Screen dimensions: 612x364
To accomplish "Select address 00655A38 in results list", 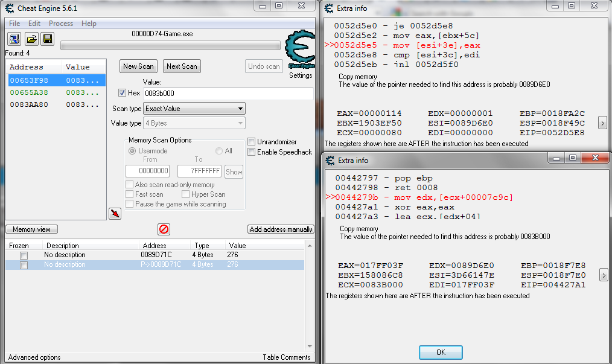I will [28, 92].
